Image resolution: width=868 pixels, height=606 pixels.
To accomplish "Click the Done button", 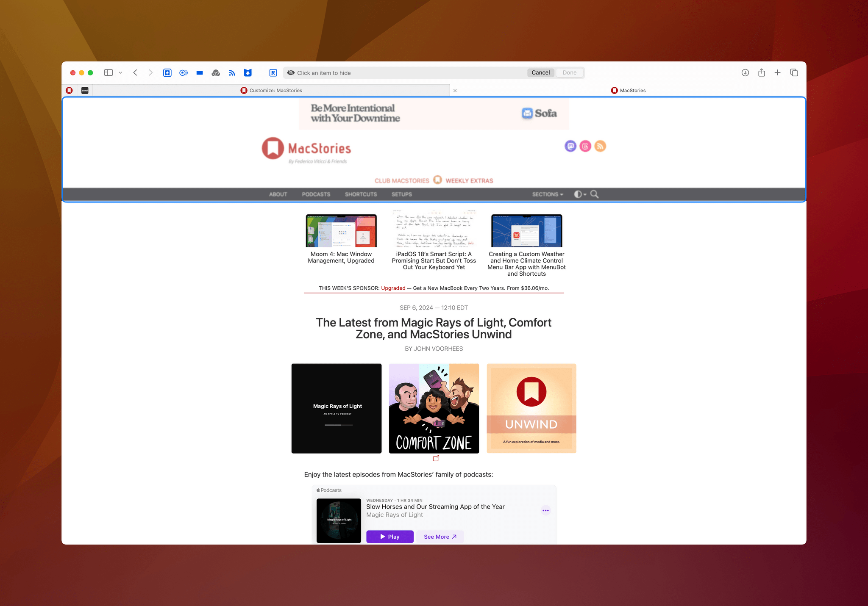I will (570, 72).
